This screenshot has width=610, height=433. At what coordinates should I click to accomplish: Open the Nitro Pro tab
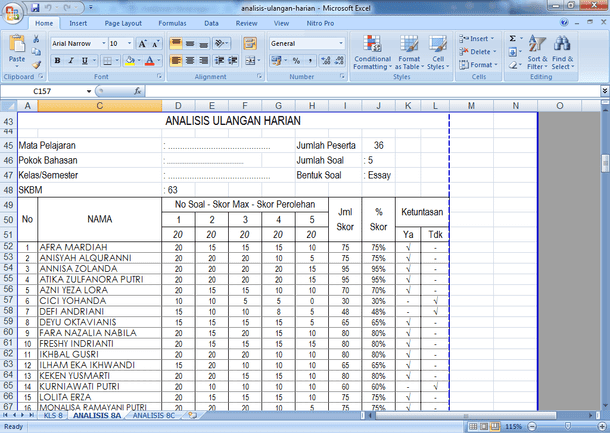coord(320,23)
